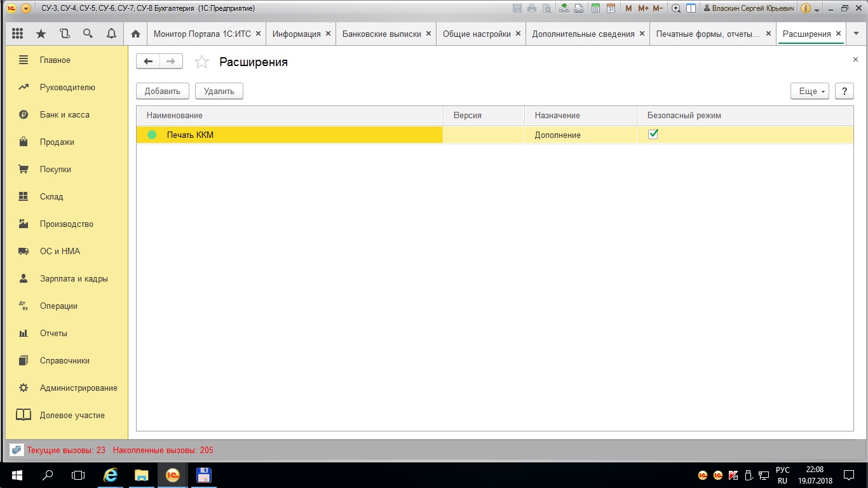Click user name Власкин Сергей Юрьевич
Viewport: 868px width, 488px height.
click(749, 8)
